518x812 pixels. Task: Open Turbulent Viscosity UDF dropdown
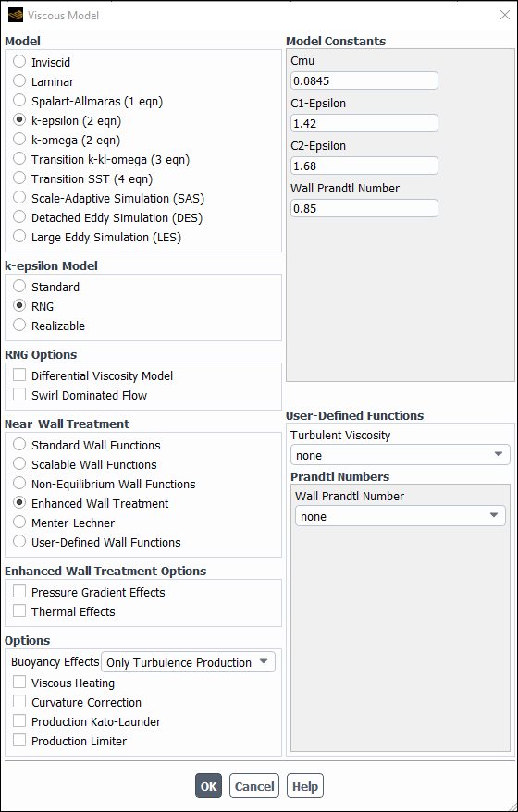(x=401, y=455)
